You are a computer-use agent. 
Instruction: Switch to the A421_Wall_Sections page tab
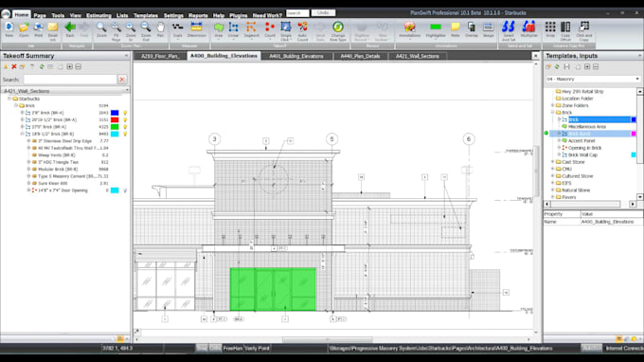418,56
